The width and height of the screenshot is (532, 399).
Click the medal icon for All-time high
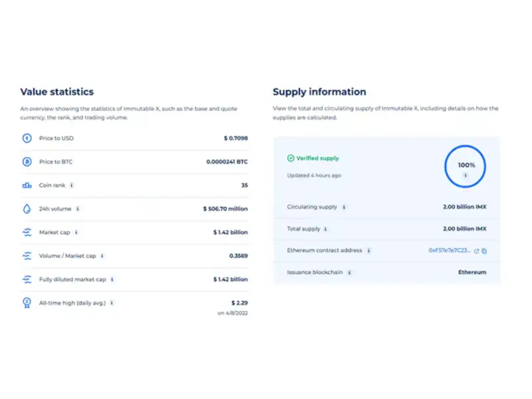point(27,303)
